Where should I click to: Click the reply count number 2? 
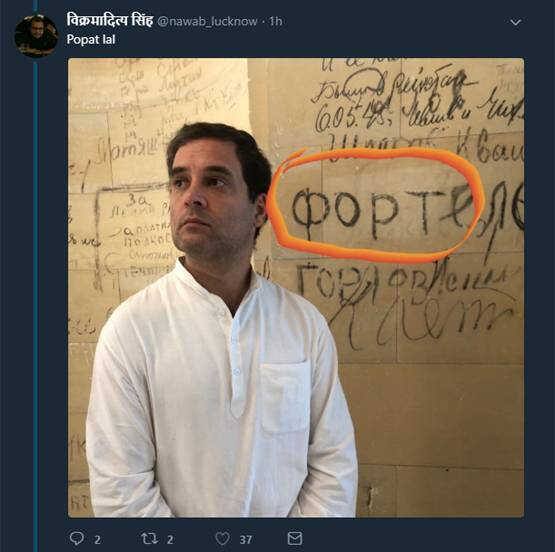coord(97,540)
